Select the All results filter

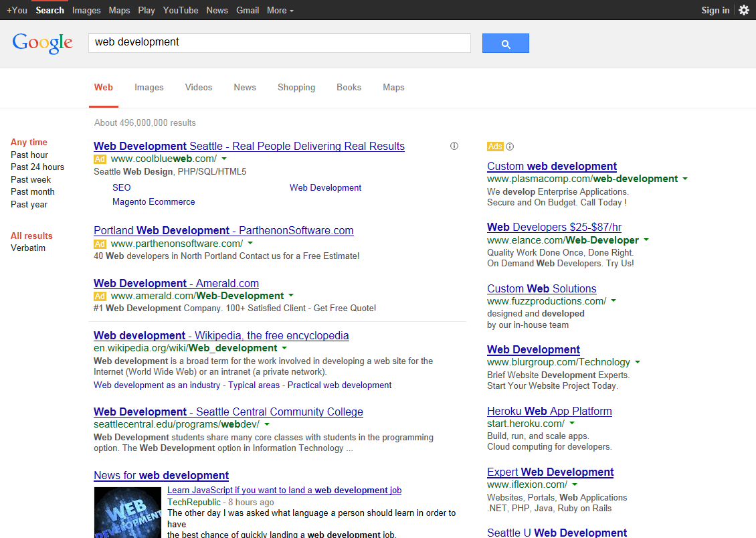click(31, 236)
